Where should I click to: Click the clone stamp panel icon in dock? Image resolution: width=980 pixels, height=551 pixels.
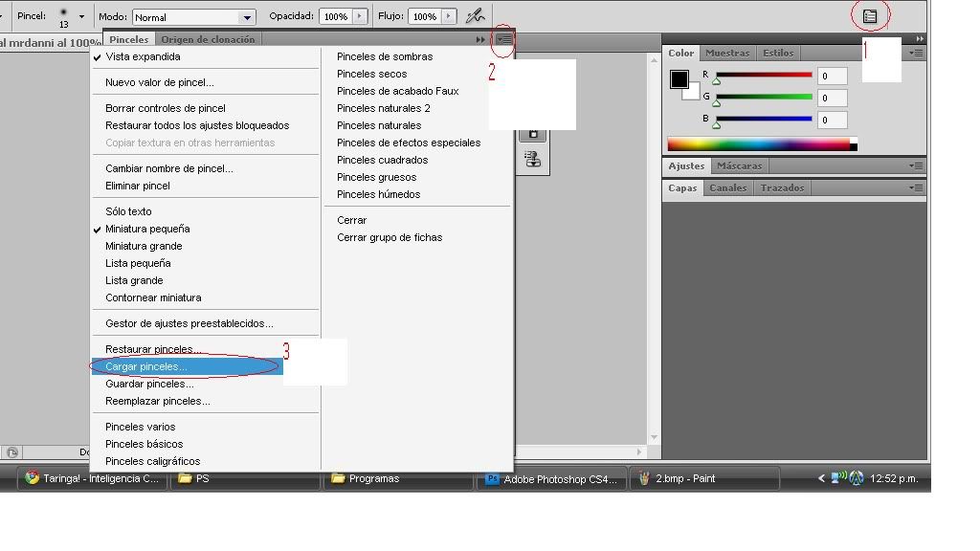click(532, 160)
